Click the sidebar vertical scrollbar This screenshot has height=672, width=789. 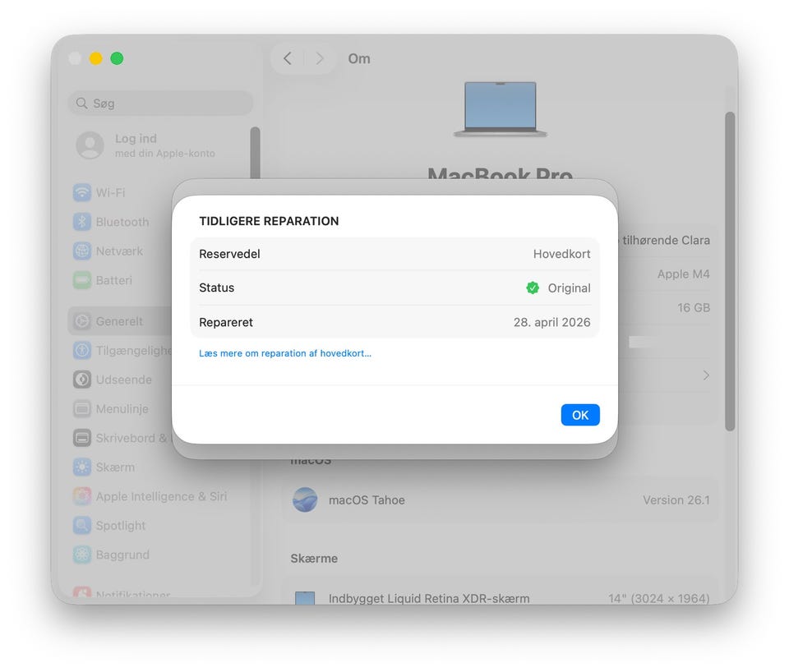(255, 153)
